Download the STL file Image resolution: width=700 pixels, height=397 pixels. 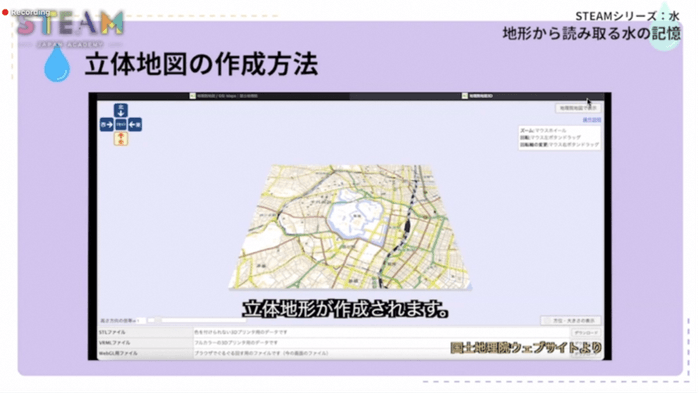[586, 333]
